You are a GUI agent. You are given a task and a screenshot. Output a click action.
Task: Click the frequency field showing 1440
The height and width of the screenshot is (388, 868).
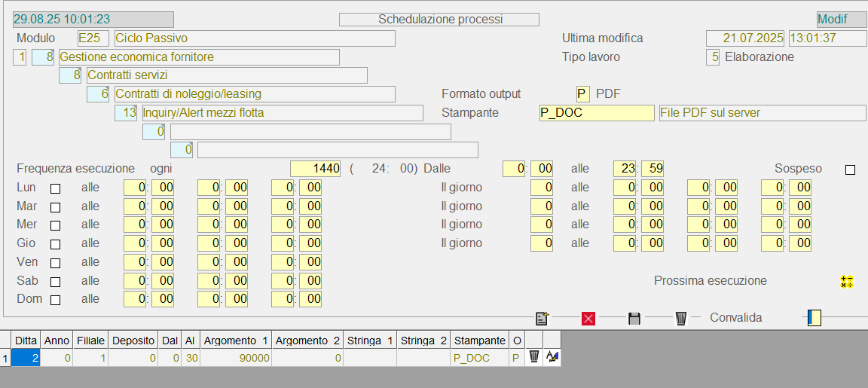pos(316,169)
